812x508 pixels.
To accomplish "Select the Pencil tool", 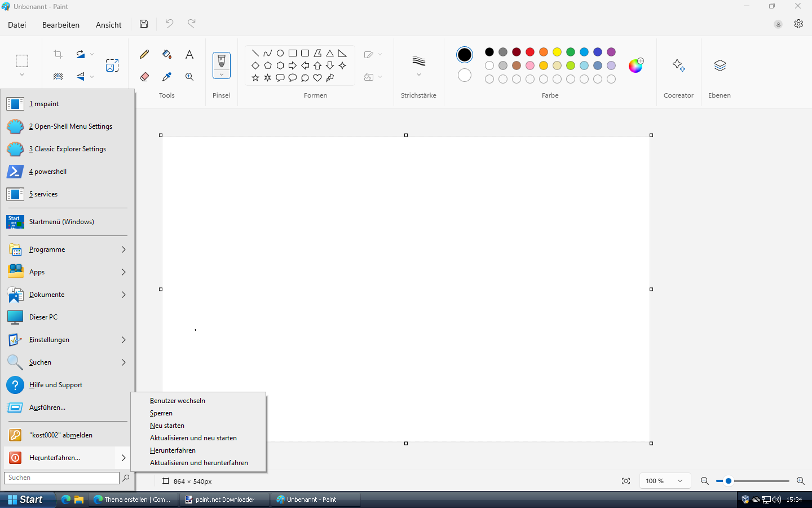I will coord(144,54).
